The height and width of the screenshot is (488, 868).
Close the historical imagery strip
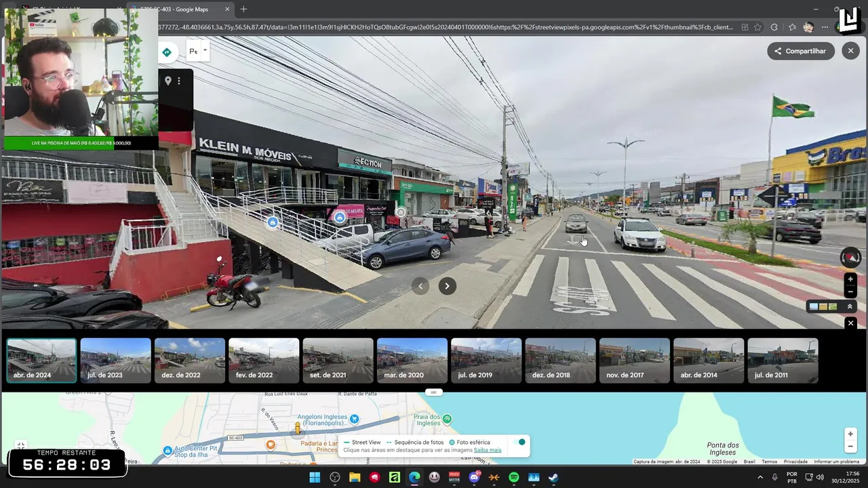tap(850, 323)
